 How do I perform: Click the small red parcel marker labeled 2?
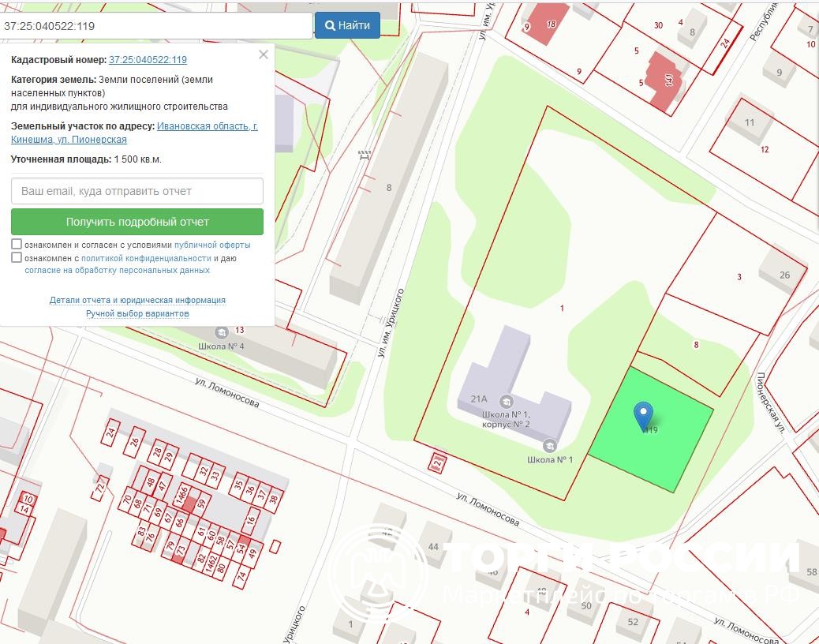coord(436,462)
